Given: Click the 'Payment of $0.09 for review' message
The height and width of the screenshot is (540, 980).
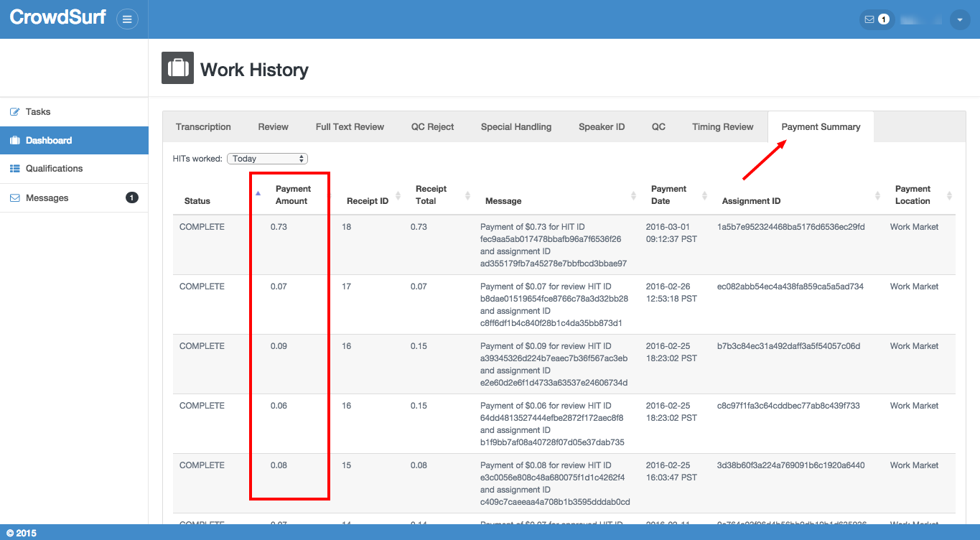Looking at the screenshot, I should [554, 365].
